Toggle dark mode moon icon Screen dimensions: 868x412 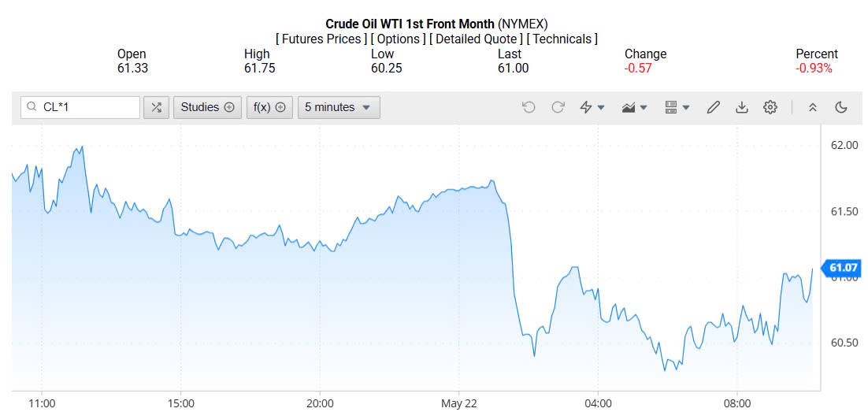click(x=841, y=107)
